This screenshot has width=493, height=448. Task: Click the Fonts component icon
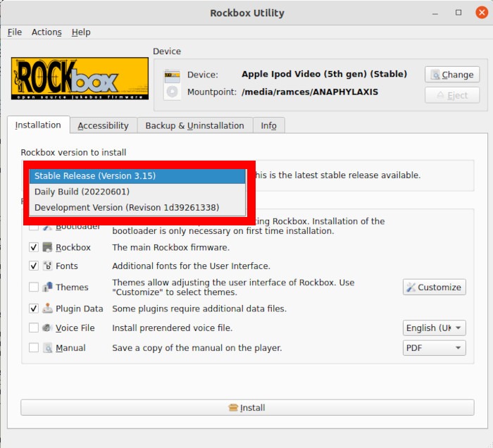[47, 266]
